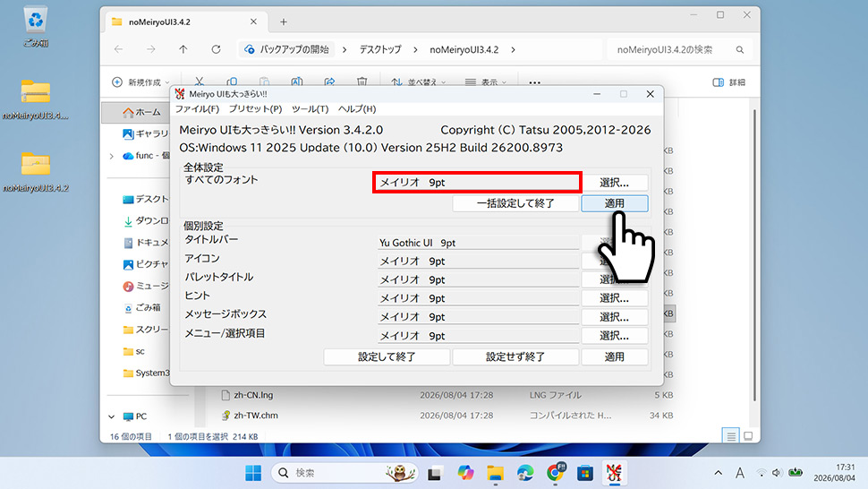Click the タイトルバー font field Yu Gothic UI
Viewport: 868px width, 489px height.
(x=478, y=243)
